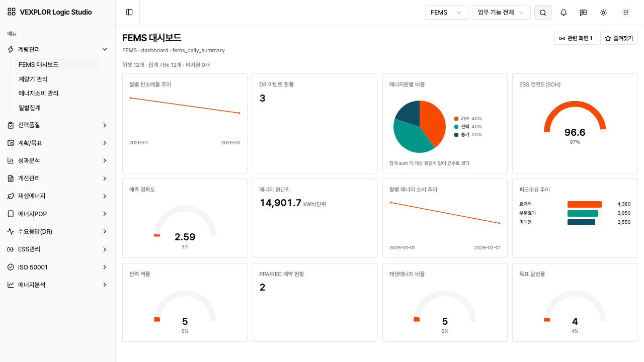Open 에너지소비 관리 menu item
Screen dimensions: 644x362
point(58,93)
